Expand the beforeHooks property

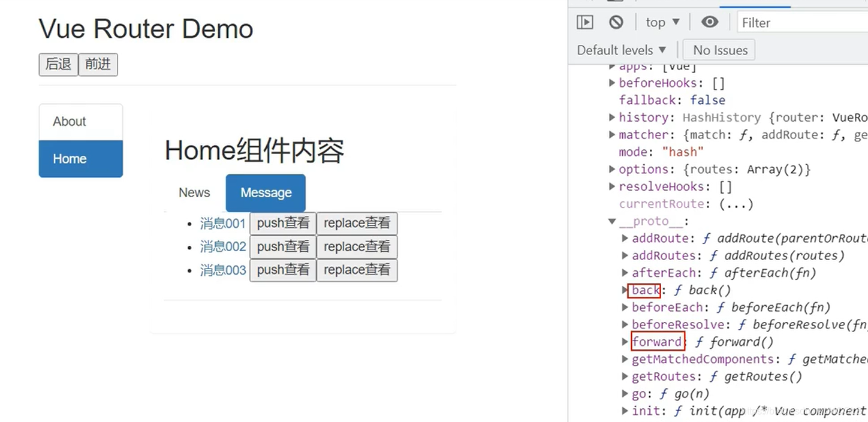(x=612, y=83)
